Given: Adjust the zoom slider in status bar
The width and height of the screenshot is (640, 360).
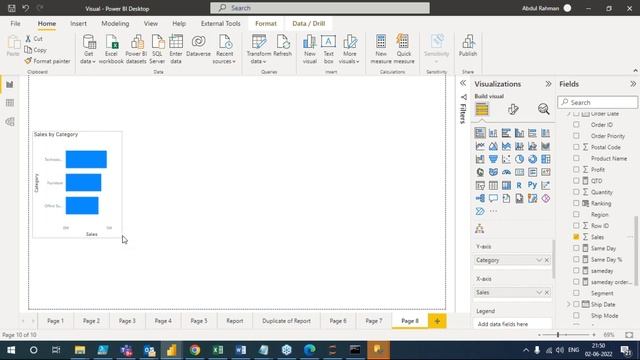Looking at the screenshot, I should (558, 335).
